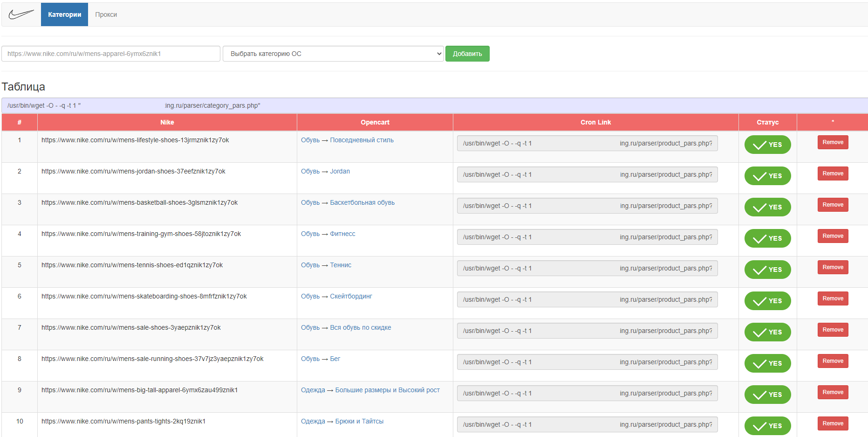Select cron link field in row 7
The height and width of the screenshot is (437, 868).
click(x=587, y=331)
